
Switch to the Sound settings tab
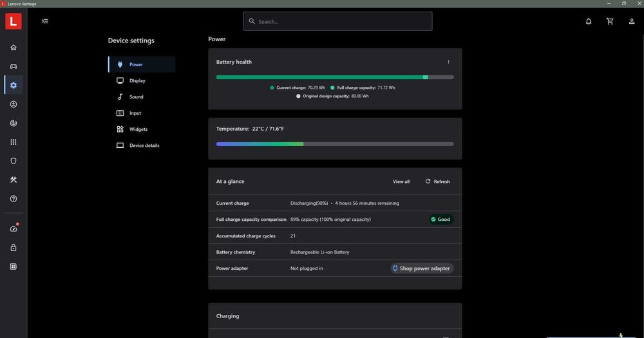click(x=142, y=97)
